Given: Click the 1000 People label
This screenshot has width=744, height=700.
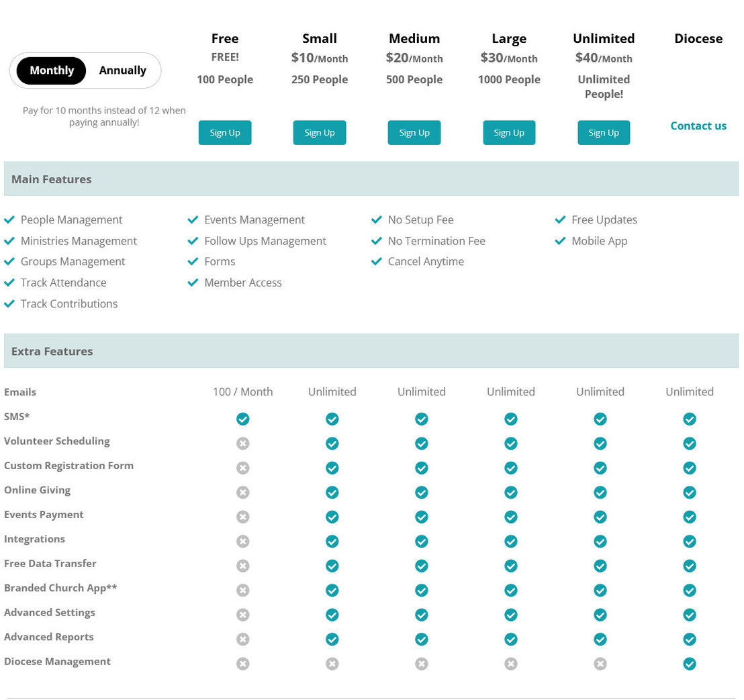Looking at the screenshot, I should point(509,80).
